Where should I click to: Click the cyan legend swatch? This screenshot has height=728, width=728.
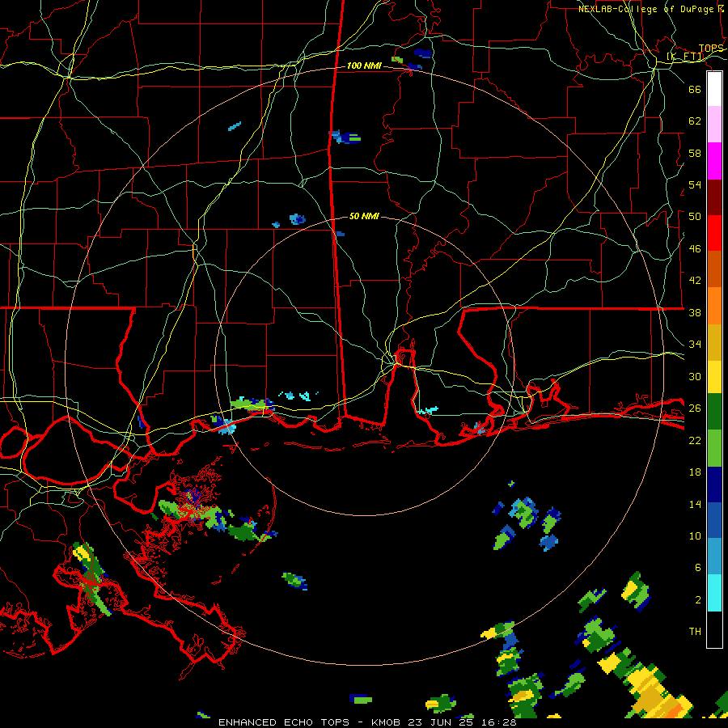714,593
